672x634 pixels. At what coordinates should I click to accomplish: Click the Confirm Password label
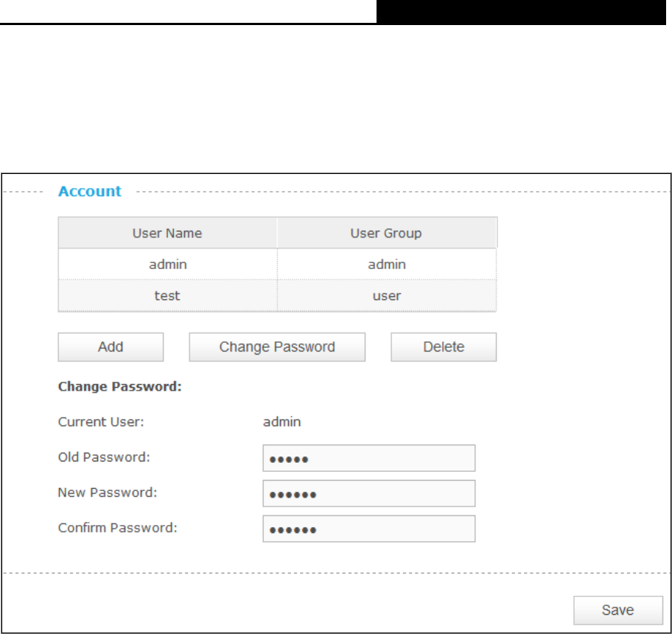click(118, 527)
